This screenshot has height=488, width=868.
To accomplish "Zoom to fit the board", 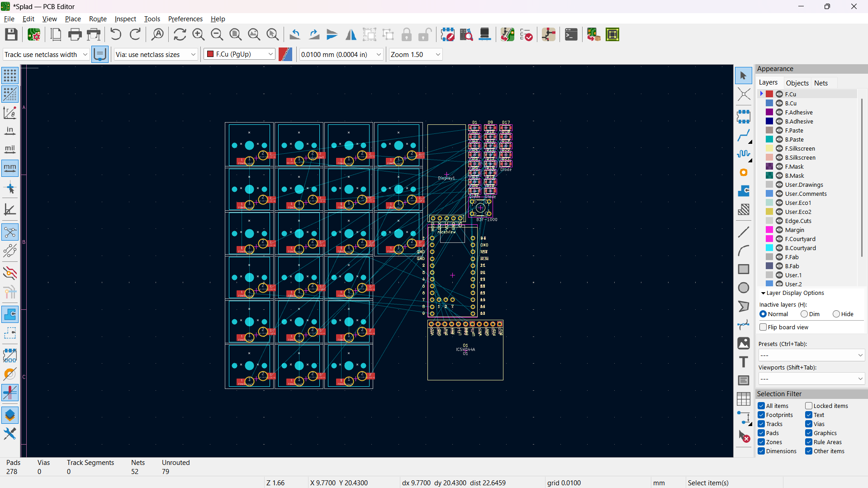I will [235, 34].
